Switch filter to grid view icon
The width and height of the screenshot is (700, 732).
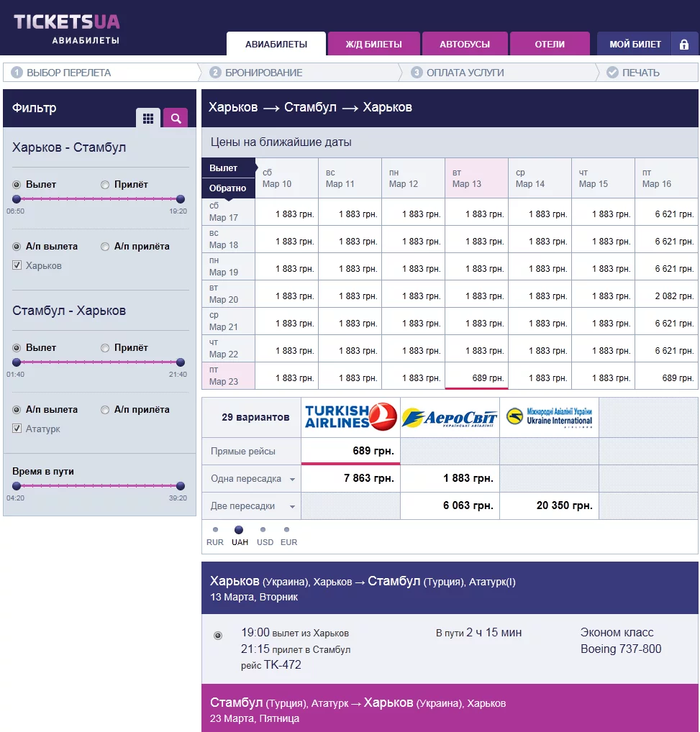pyautogui.click(x=148, y=119)
